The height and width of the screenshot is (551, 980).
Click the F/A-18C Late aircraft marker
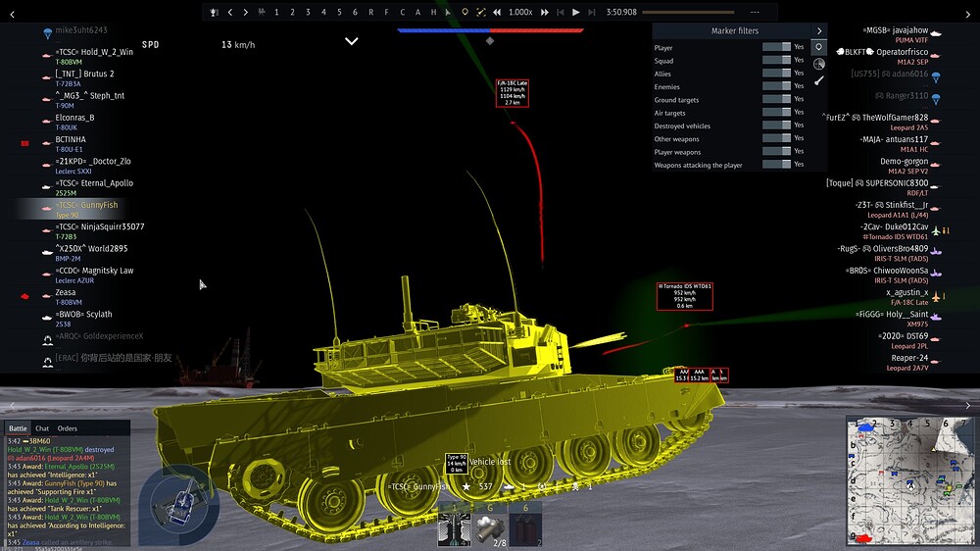click(513, 92)
